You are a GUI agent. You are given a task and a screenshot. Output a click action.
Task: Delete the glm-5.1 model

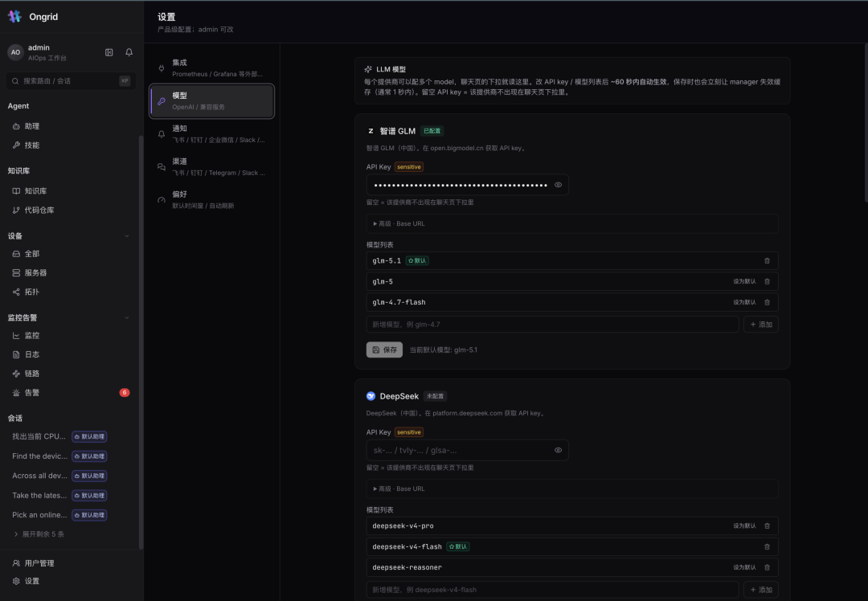767,260
